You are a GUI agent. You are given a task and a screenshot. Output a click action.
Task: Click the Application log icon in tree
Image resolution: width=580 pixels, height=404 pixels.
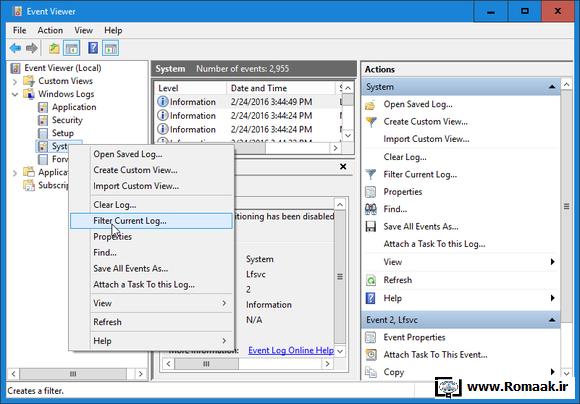point(43,107)
